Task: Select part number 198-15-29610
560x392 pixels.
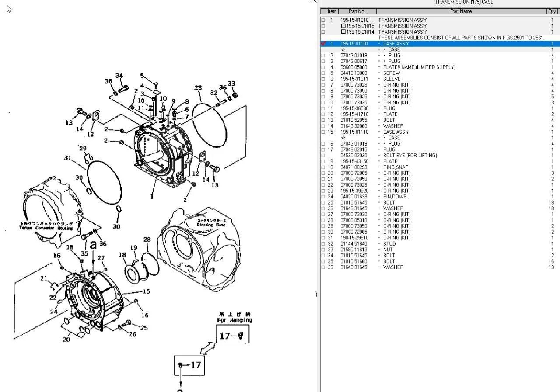Action: pos(354,238)
